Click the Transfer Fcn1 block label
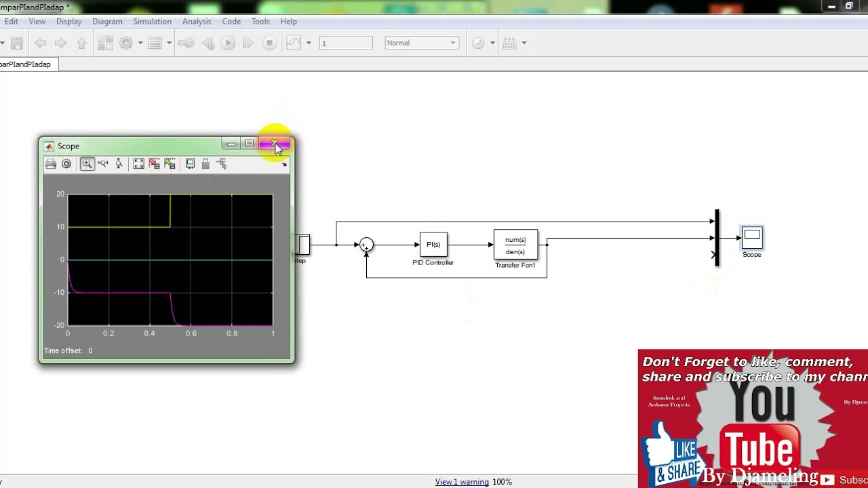This screenshot has width=868, height=488. pyautogui.click(x=515, y=266)
